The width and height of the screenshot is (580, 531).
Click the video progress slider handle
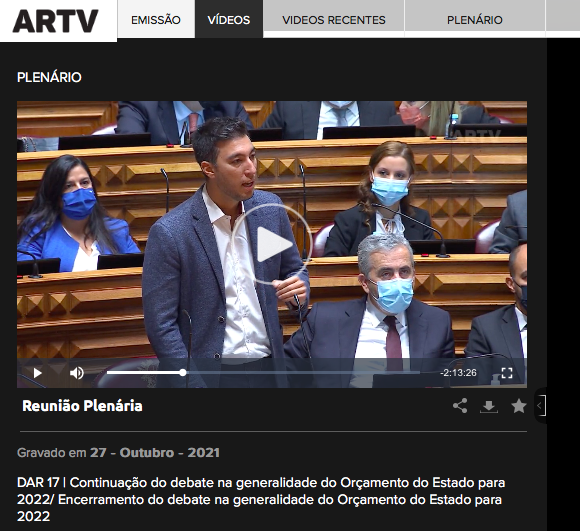183,373
